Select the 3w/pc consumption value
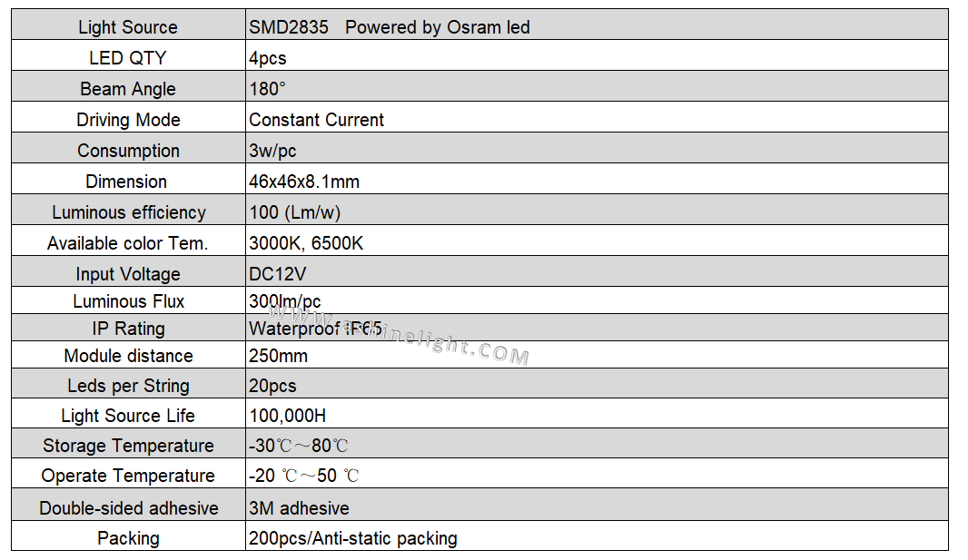 [272, 151]
